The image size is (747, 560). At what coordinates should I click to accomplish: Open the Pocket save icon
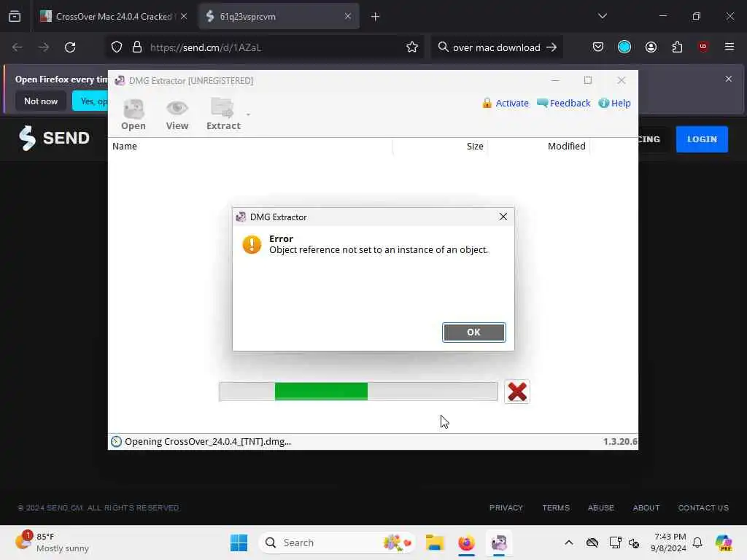[598, 47]
